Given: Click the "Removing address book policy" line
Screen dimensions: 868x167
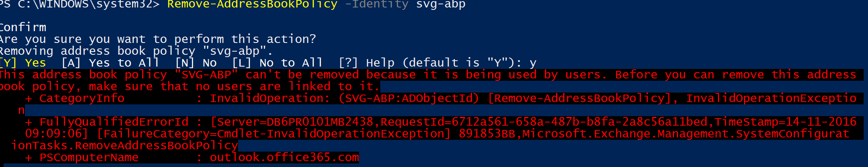Looking at the screenshot, I should pyautogui.click(x=136, y=51).
